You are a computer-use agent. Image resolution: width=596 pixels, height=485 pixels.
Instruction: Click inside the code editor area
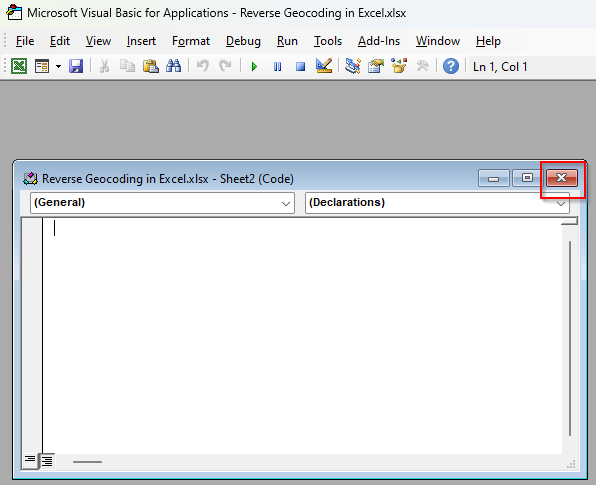[302, 336]
